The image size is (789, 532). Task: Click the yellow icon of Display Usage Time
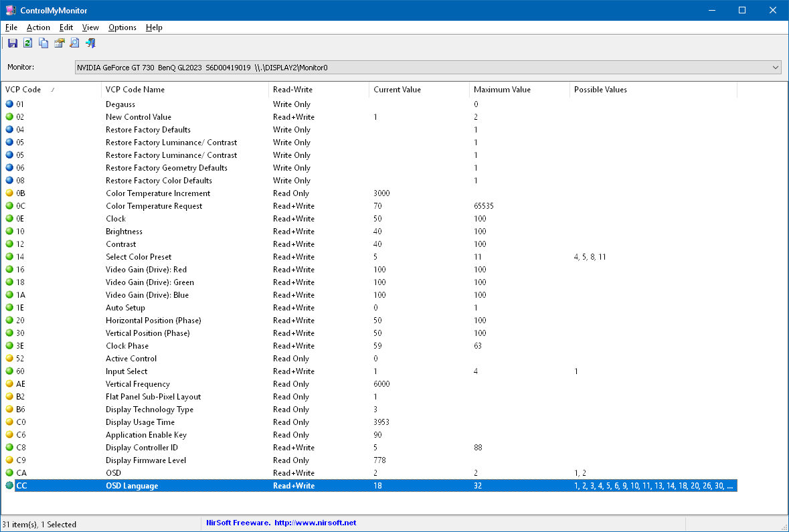point(9,422)
